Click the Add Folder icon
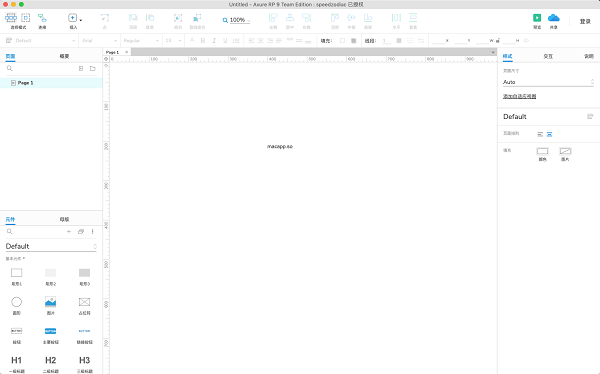 point(93,69)
